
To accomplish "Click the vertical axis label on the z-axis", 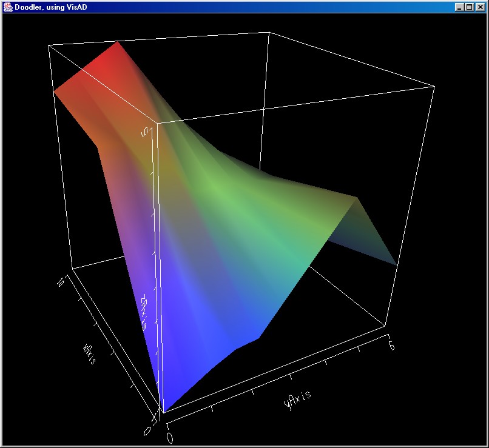I will click(146, 313).
